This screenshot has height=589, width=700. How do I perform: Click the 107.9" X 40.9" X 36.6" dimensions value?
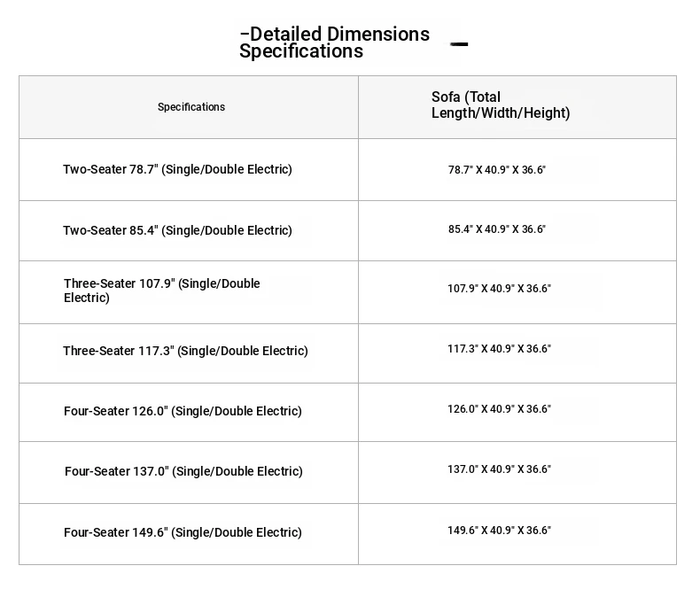click(x=499, y=288)
